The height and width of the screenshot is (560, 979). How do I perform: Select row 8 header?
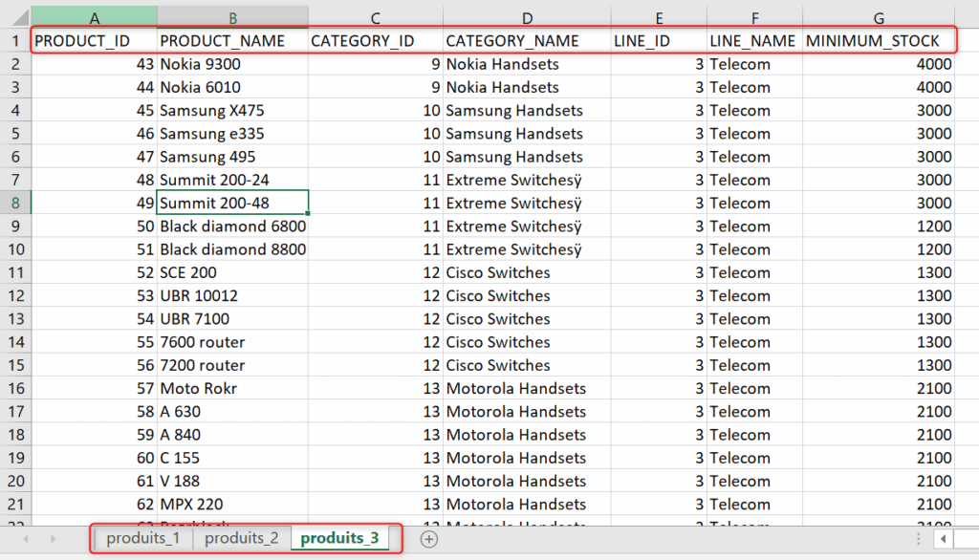pyautogui.click(x=15, y=203)
